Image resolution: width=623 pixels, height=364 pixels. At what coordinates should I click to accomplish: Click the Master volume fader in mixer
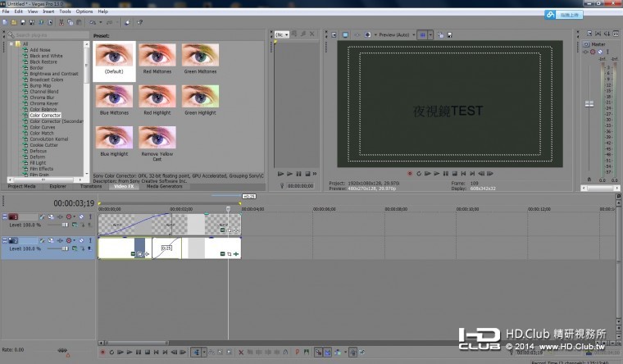588,104
